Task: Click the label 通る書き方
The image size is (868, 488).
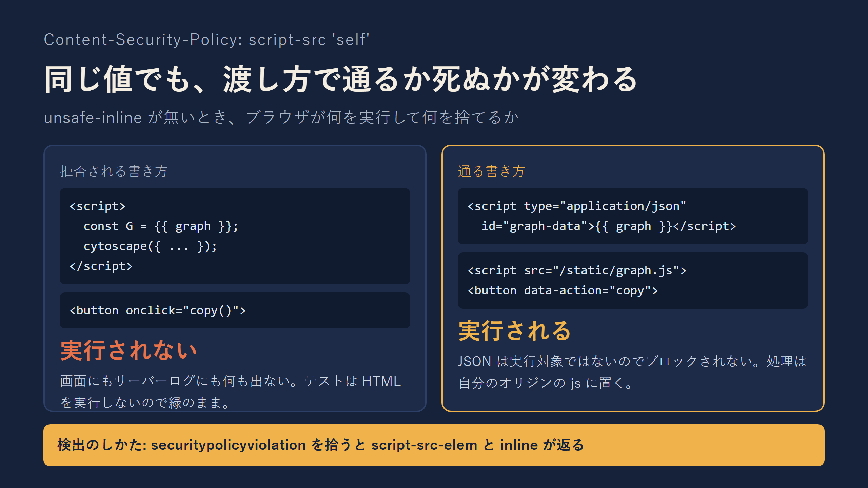Action: tap(491, 171)
